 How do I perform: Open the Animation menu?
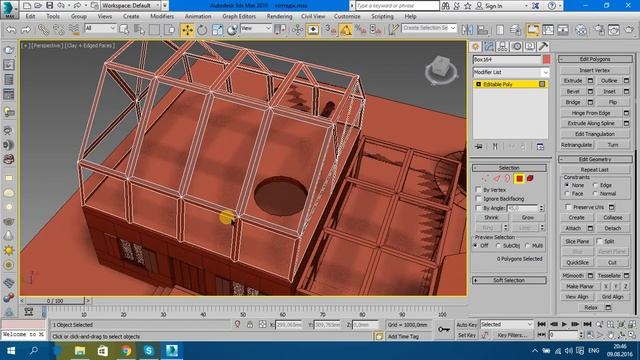pos(198,16)
